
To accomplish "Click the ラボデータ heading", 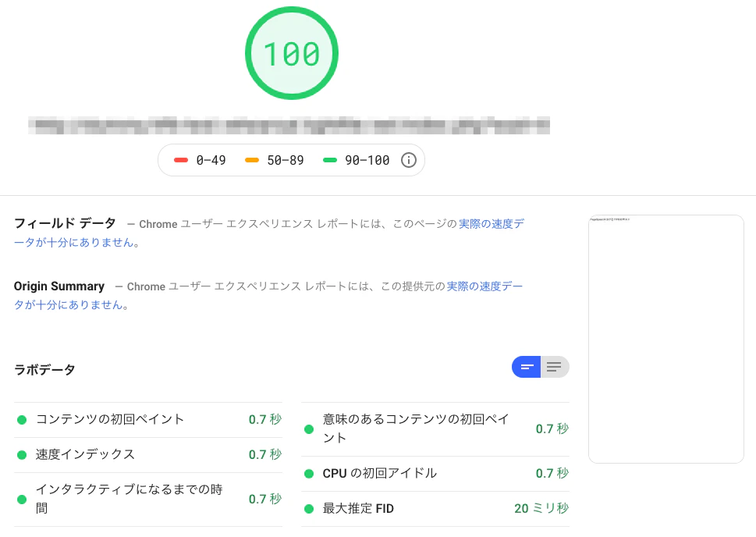I will (x=44, y=370).
